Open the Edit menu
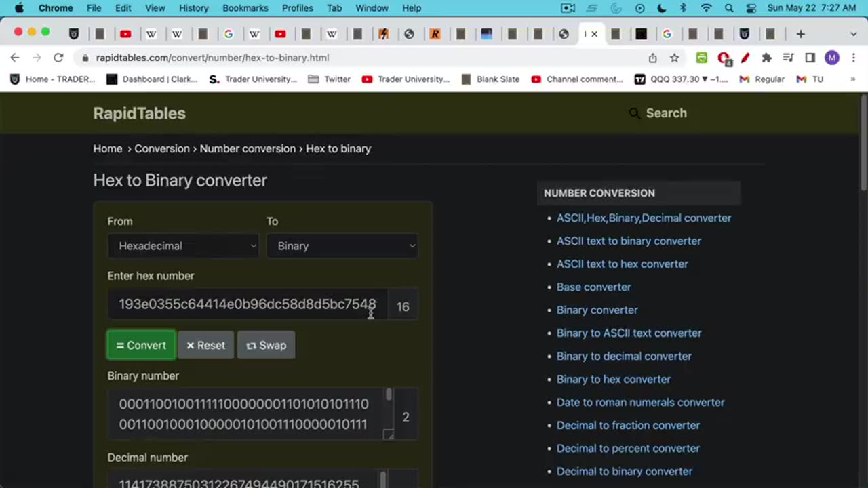The width and height of the screenshot is (868, 488). click(x=123, y=8)
